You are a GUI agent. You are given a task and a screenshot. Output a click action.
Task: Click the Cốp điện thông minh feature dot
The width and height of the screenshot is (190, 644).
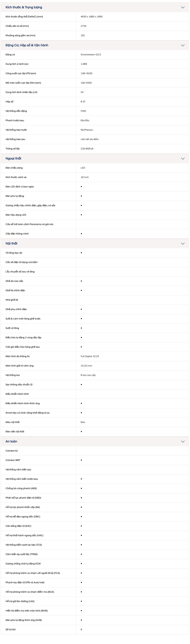coord(81,234)
